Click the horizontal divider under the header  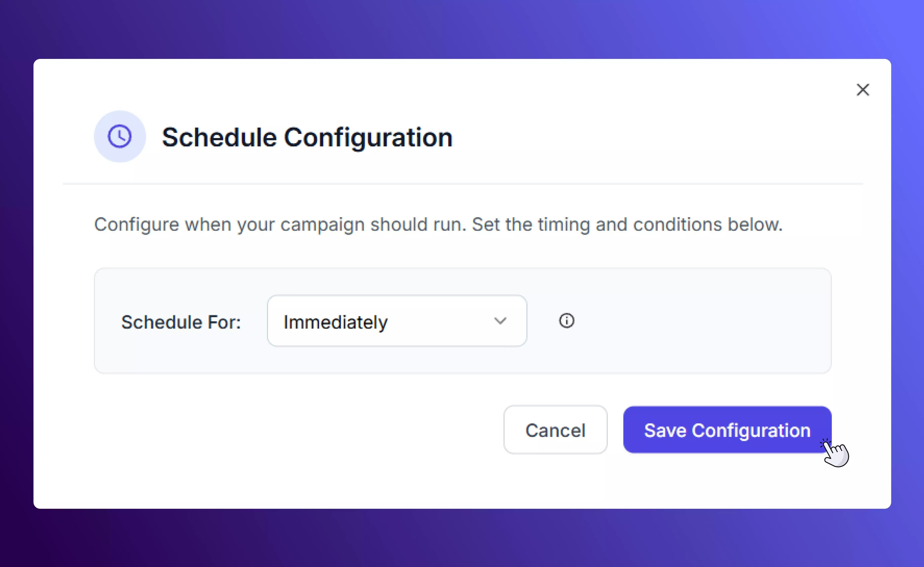(x=463, y=184)
